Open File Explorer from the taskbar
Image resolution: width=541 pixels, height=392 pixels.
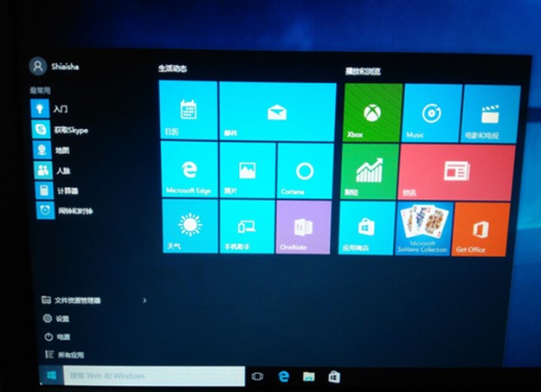[309, 376]
